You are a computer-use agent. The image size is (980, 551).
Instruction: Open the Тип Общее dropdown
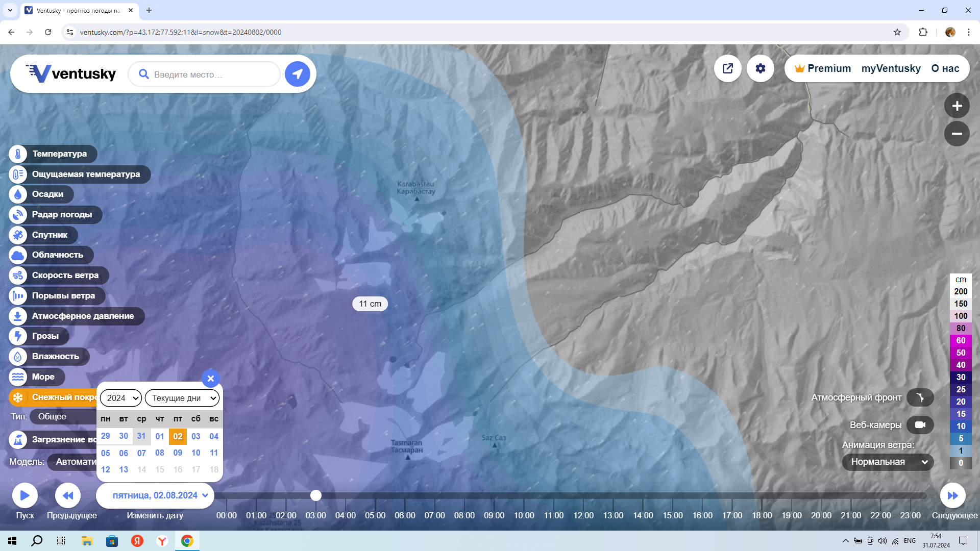tap(63, 416)
